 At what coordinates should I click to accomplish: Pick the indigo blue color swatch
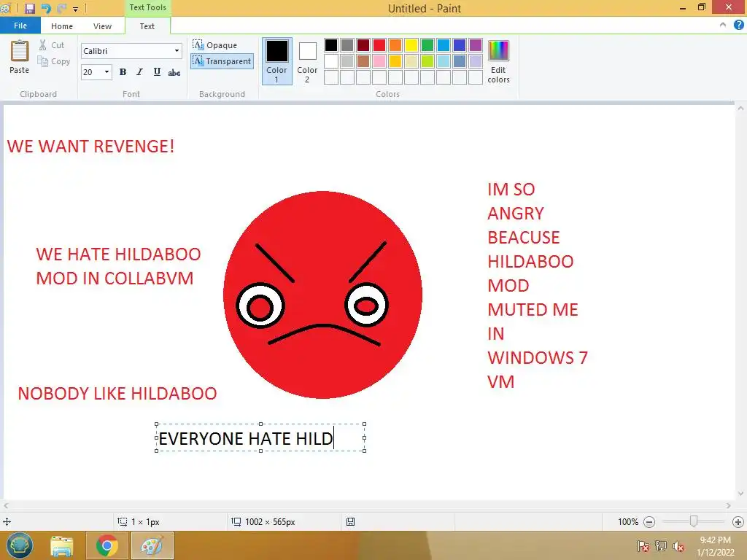click(x=460, y=45)
